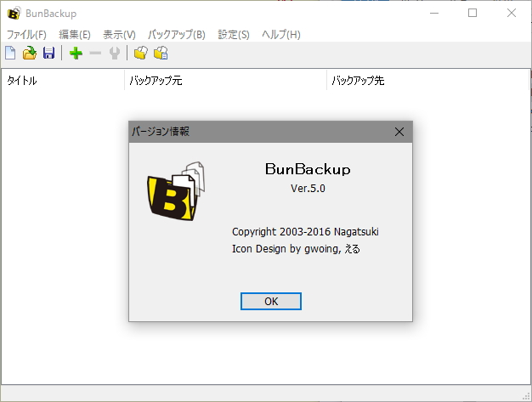This screenshot has width=532, height=402.
Task: Open the ファイル(F) menu
Action: [26, 35]
